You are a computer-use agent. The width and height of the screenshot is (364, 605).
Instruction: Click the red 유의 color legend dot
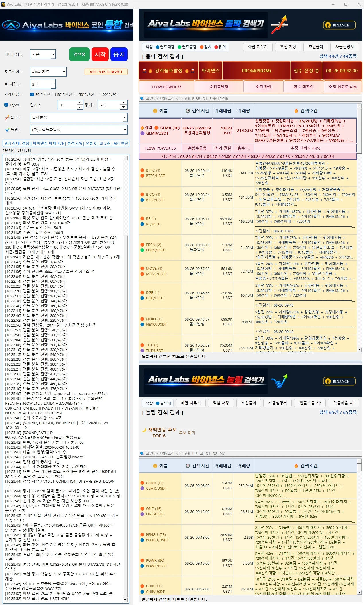[x=216, y=47]
